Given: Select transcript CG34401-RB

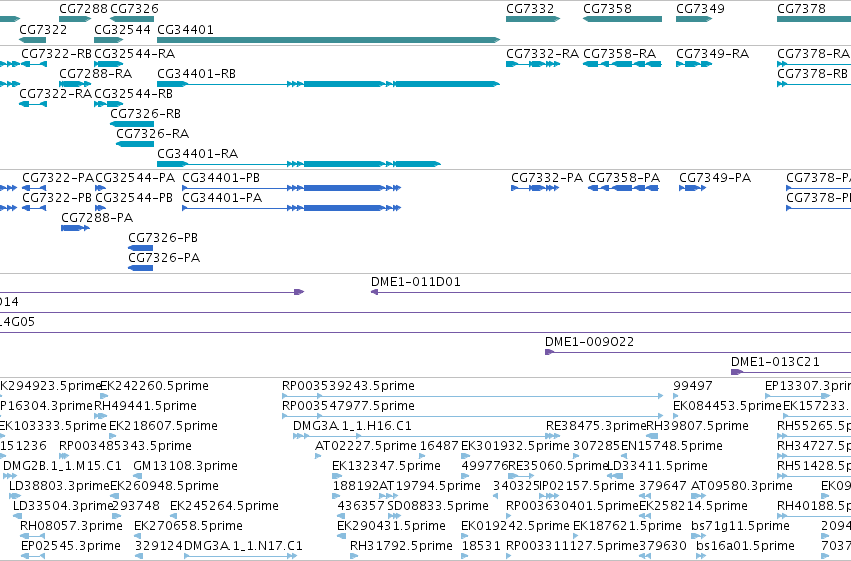Looking at the screenshot, I should [x=328, y=84].
